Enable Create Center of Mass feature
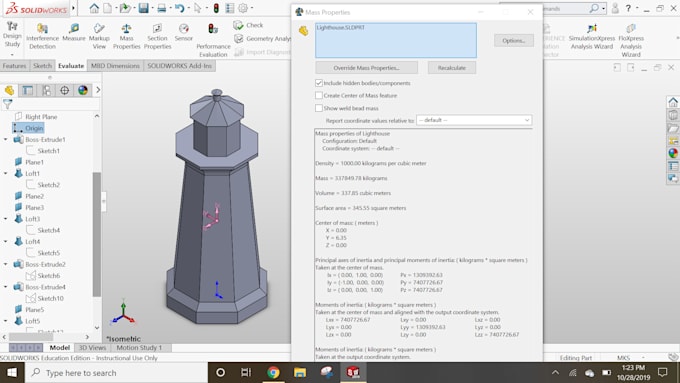The height and width of the screenshot is (383, 680). tap(319, 95)
